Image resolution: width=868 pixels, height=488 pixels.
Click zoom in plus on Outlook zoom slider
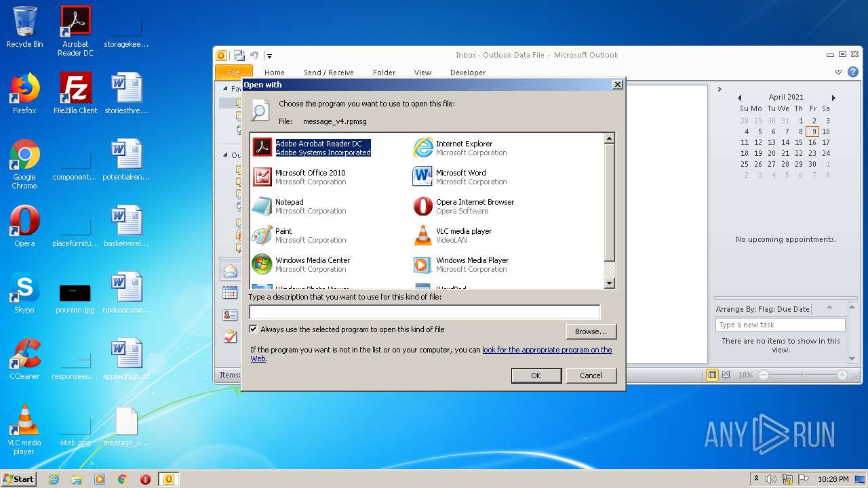pyautogui.click(x=842, y=375)
